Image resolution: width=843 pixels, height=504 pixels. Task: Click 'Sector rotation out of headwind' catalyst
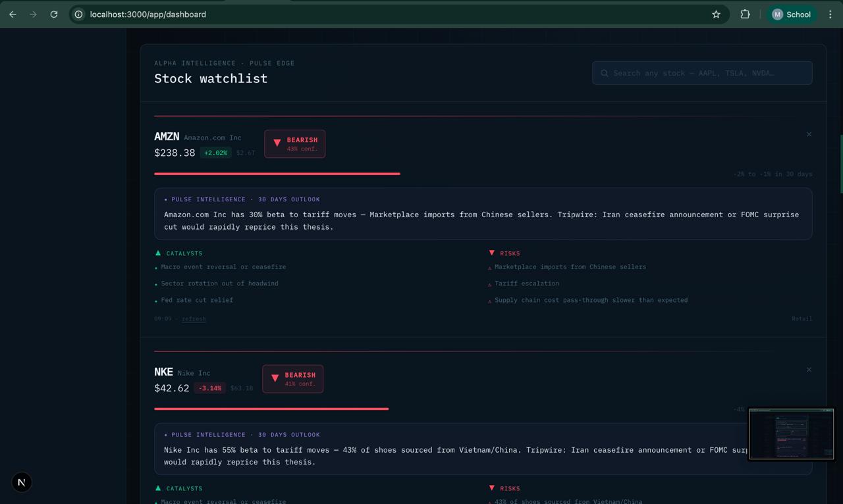click(219, 284)
